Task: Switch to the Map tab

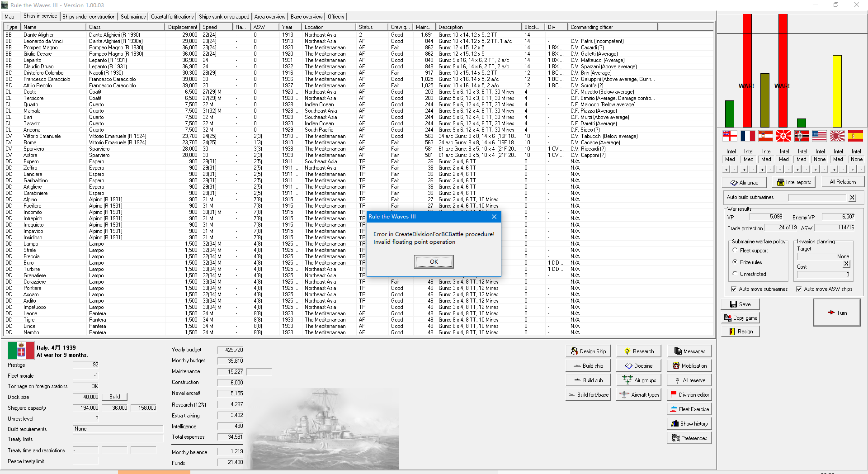Action: [x=9, y=17]
